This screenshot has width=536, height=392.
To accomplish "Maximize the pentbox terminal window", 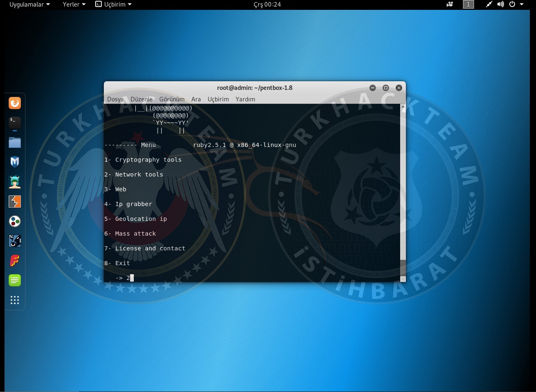I will tap(386, 88).
